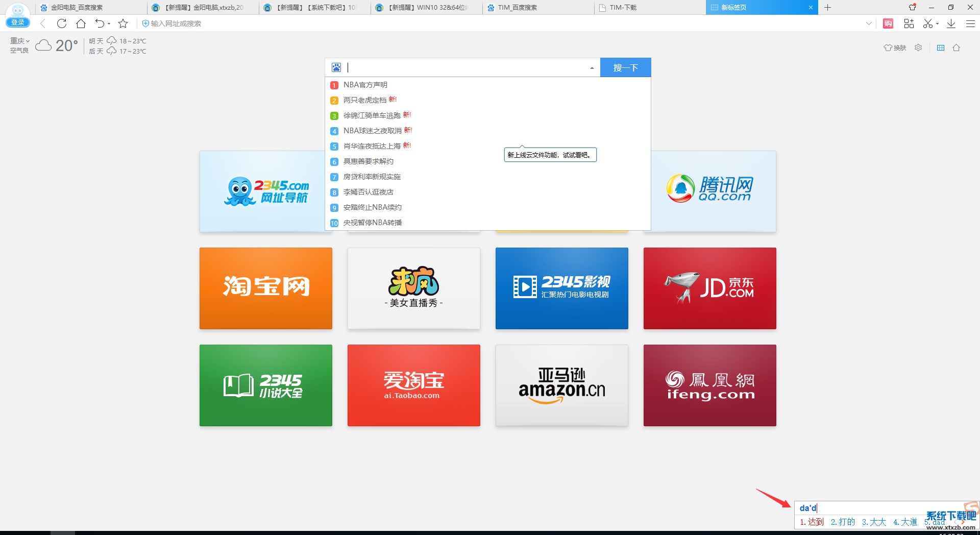Open the address bar history dropdown
Screen dimensions: 980x535
869,23
